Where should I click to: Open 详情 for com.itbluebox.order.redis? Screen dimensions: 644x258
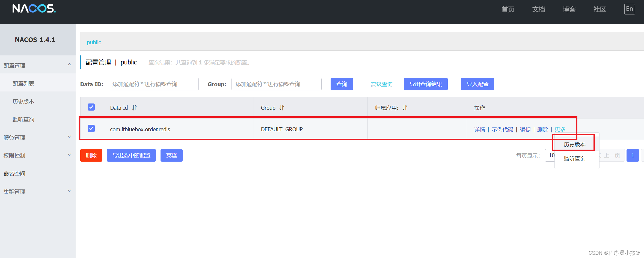[480, 129]
